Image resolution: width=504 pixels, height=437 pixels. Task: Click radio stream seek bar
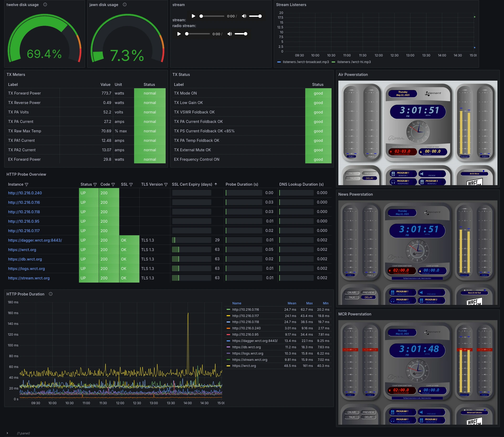point(197,34)
